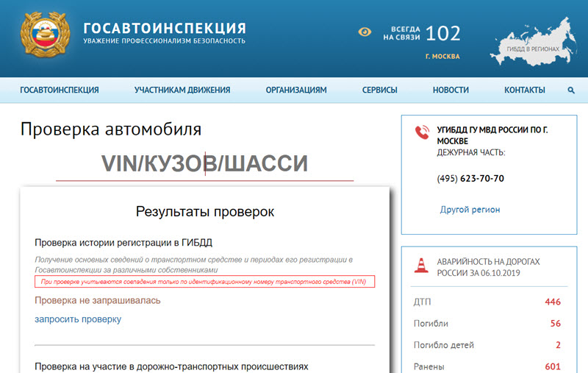Click Проверка на участие в ДТП heading
588x373 pixels.
pyautogui.click(x=171, y=366)
